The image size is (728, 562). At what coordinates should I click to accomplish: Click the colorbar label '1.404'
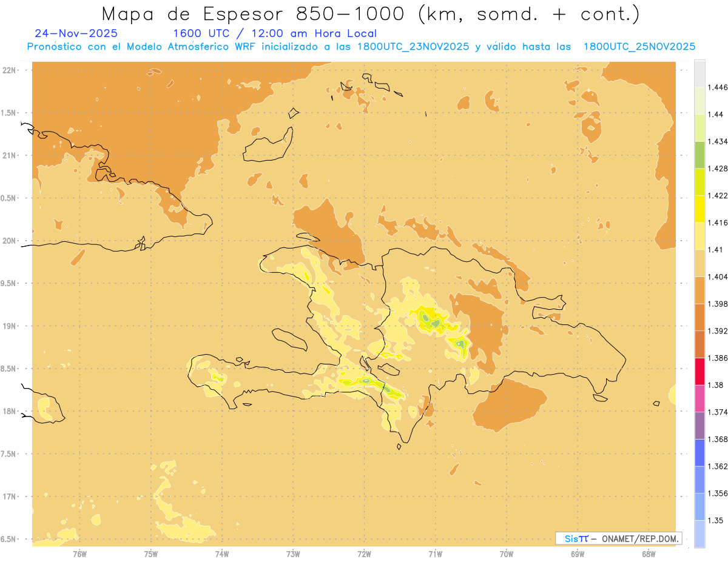pos(718,276)
